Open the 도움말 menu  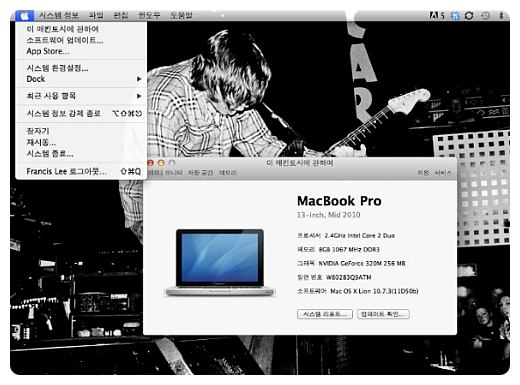(181, 15)
